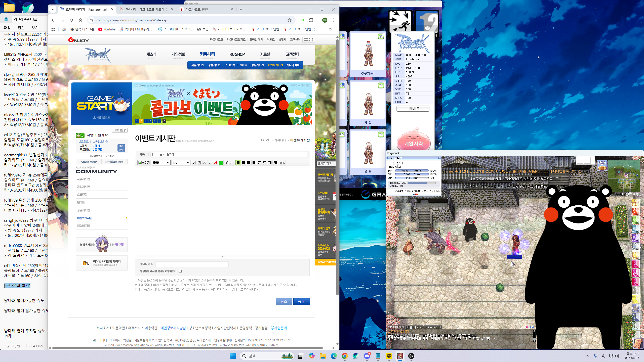Pick the red font color swatch

click(x=216, y=163)
